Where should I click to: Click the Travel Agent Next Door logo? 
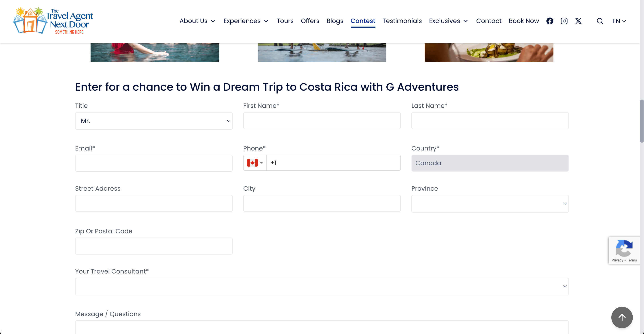(x=53, y=21)
